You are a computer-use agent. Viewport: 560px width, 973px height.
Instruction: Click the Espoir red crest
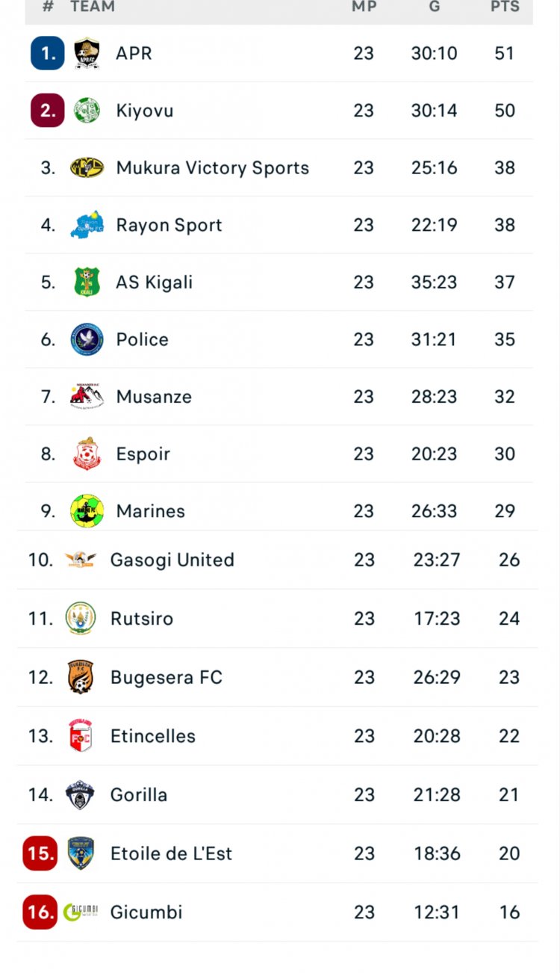coord(87,454)
